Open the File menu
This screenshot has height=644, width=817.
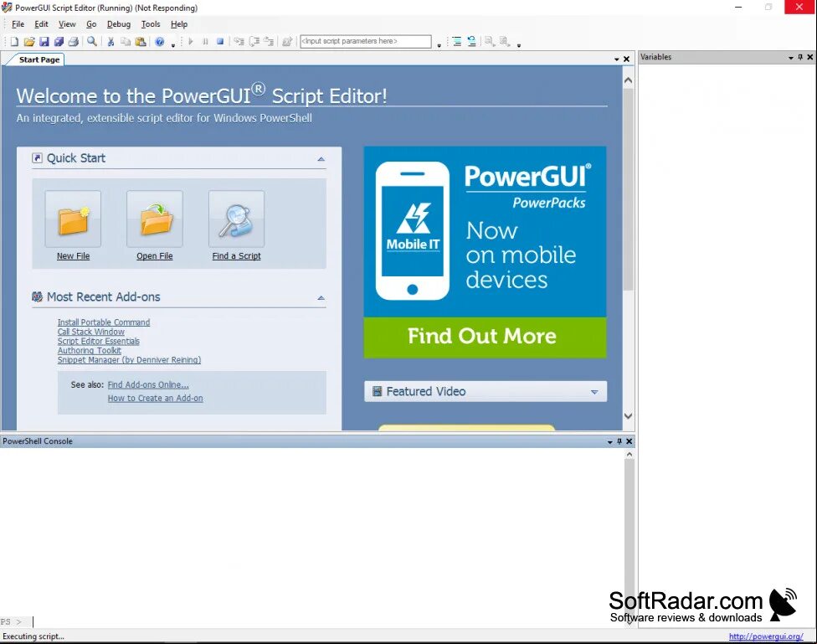[x=18, y=24]
